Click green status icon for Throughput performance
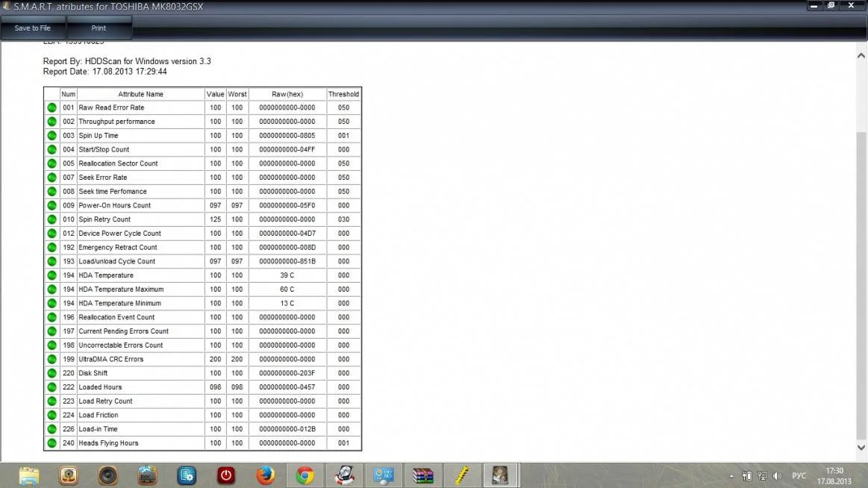868x488 pixels. (52, 122)
